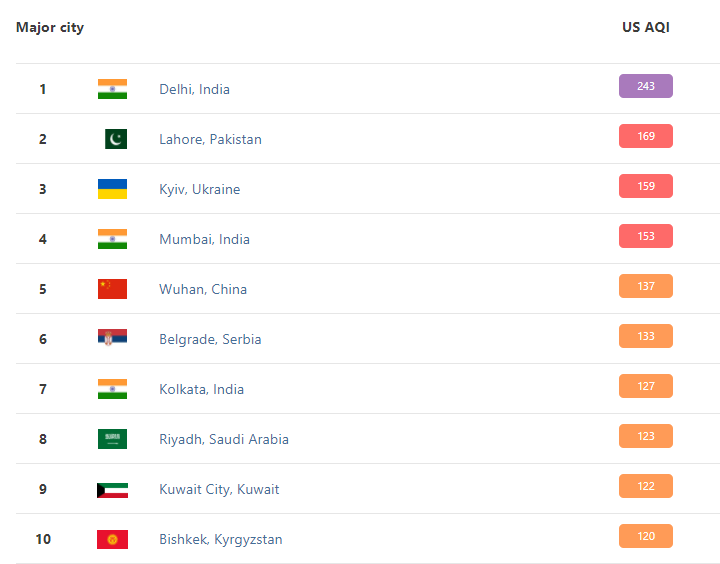Click the Kuwait flag icon
Screen dimensions: 720x564
click(x=112, y=489)
